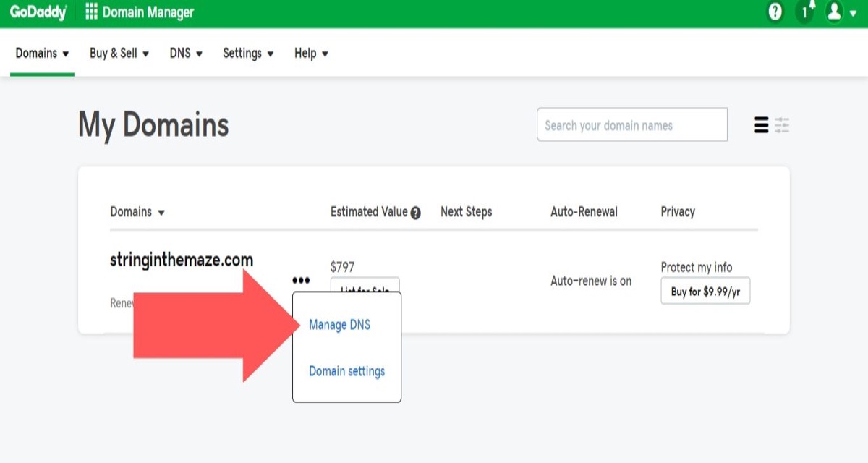
Task: Expand the Help navigation dropdown
Action: (x=311, y=54)
